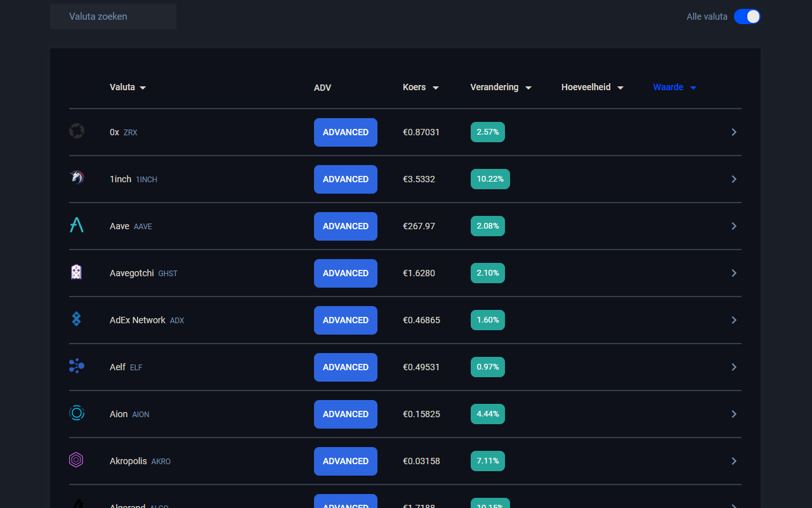Click ADVANCED button for 1inch
The height and width of the screenshot is (508, 812).
pos(346,179)
